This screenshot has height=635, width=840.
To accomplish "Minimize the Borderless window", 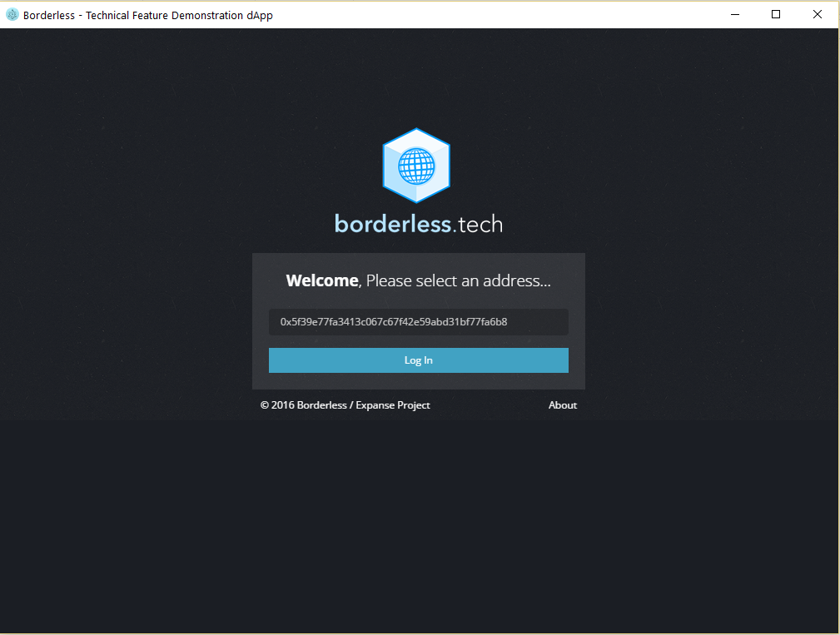I will (733, 14).
